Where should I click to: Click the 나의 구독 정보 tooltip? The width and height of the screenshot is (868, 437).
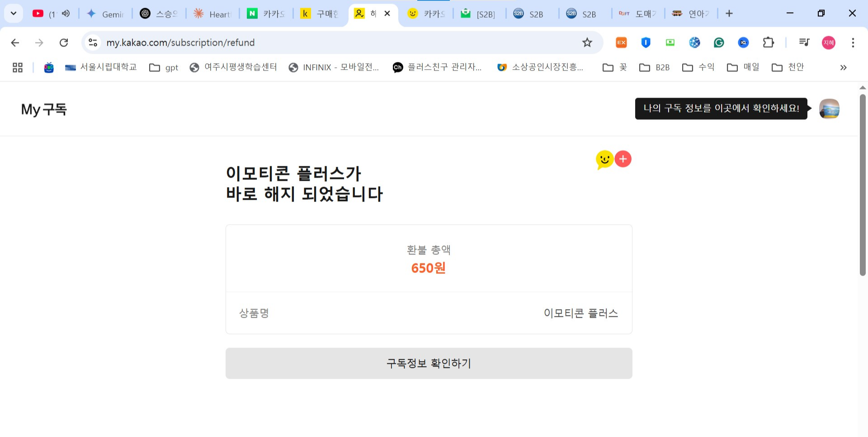point(721,108)
